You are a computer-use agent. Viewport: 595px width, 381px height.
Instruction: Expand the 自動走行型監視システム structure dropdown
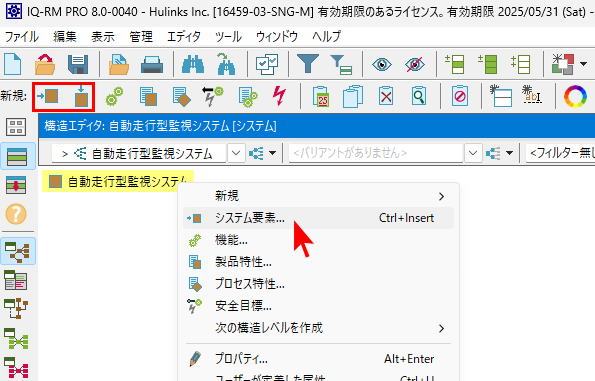[x=236, y=153]
